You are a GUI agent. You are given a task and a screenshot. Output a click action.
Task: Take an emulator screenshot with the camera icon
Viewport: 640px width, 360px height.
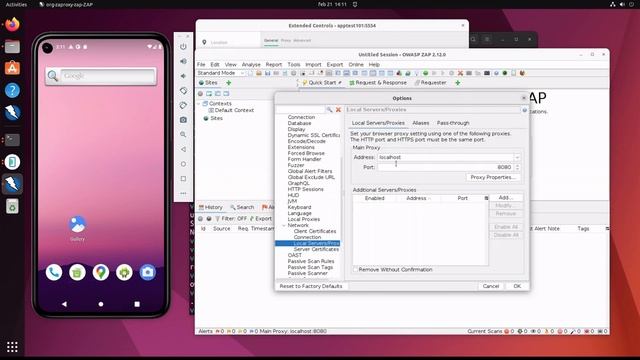click(183, 120)
